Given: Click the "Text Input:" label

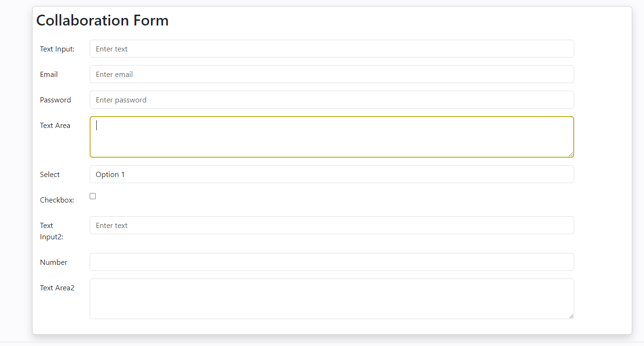Looking at the screenshot, I should tap(57, 49).
